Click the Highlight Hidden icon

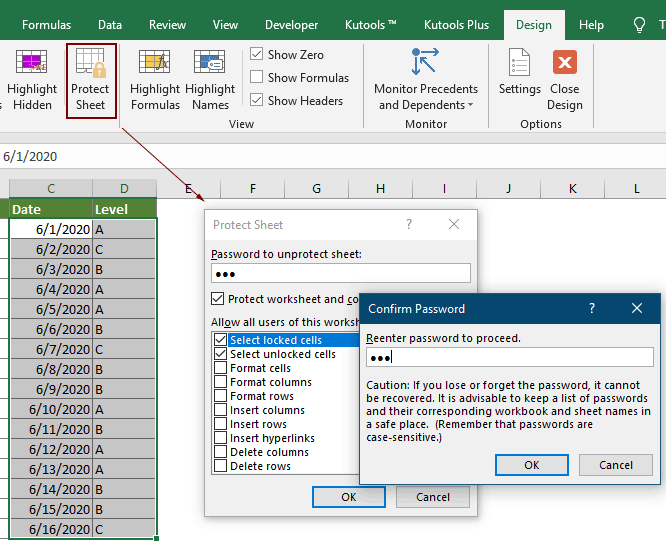coord(31,80)
